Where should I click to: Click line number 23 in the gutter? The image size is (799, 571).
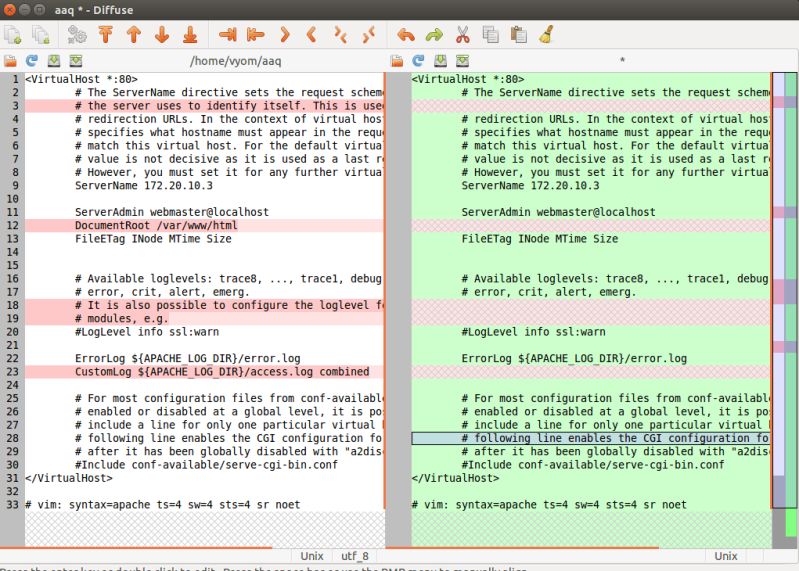tap(12, 372)
